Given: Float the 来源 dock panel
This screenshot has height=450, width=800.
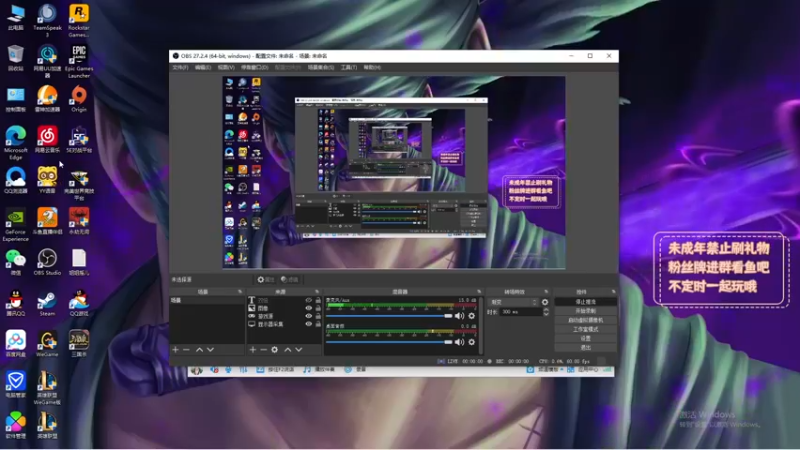Looking at the screenshot, I should (x=317, y=292).
